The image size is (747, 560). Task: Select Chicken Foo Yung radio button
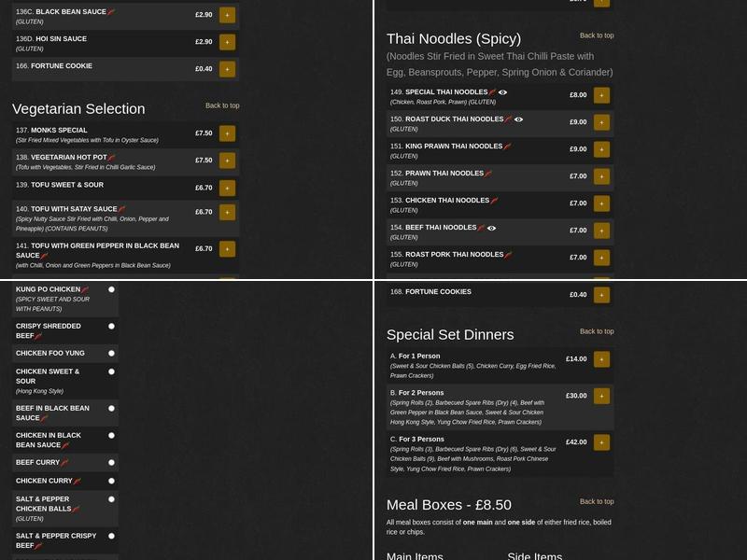point(111,353)
